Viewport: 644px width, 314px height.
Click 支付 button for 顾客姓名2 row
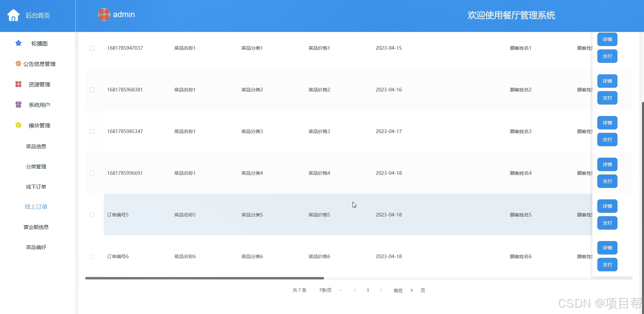click(x=607, y=98)
